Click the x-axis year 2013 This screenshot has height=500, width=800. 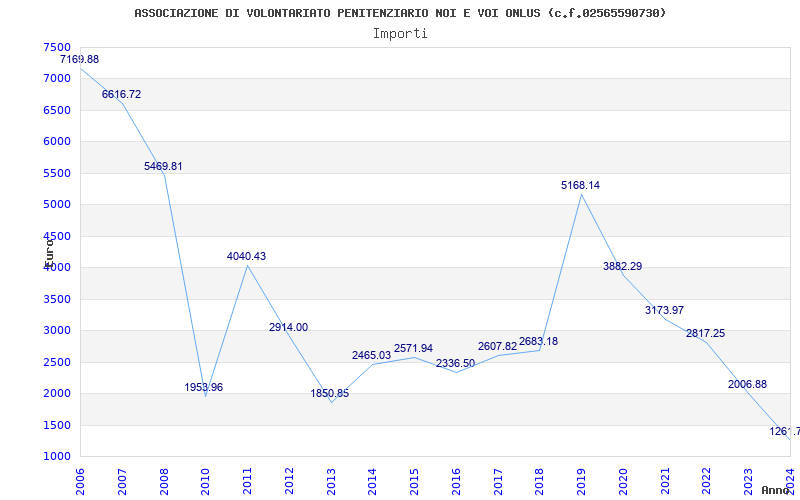[x=331, y=482]
